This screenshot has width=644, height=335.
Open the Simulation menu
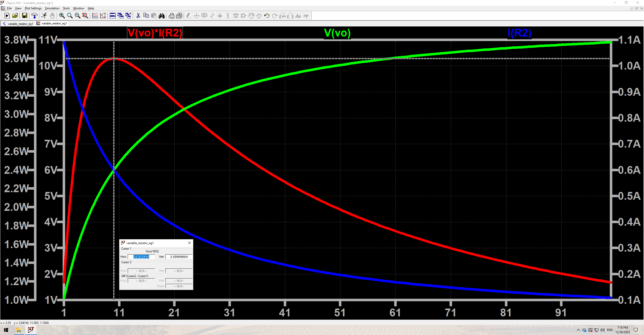tap(52, 8)
